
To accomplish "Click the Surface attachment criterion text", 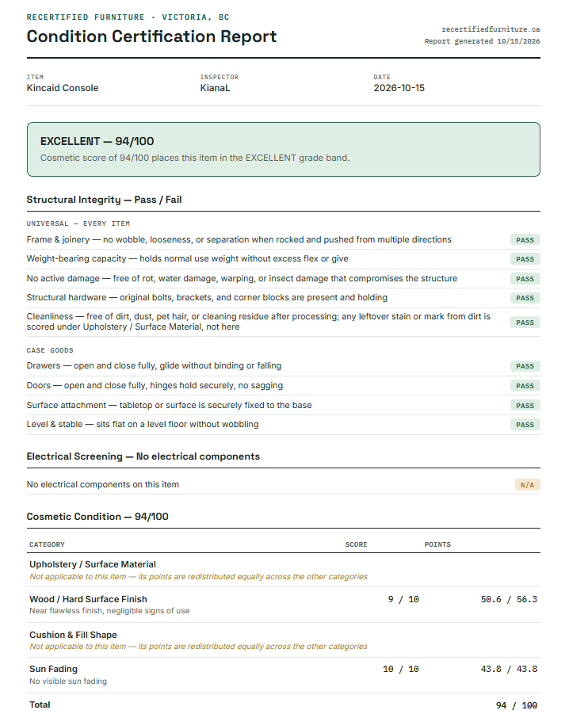I will [169, 405].
